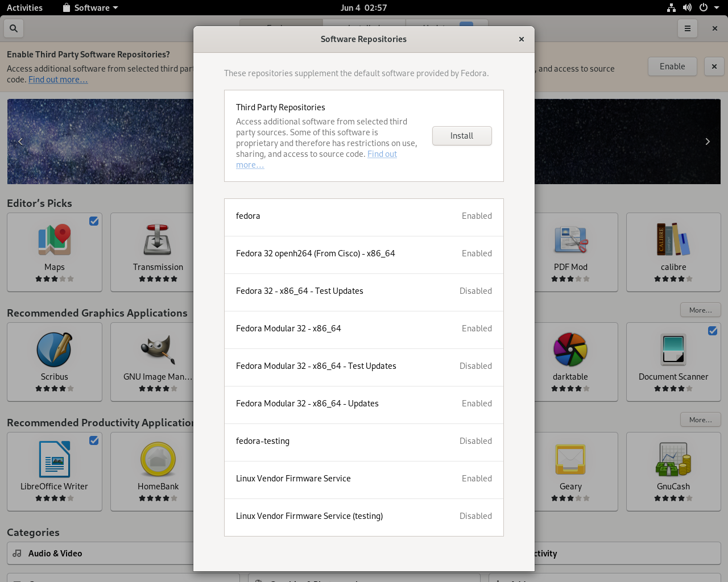Viewport: 728px width, 582px height.
Task: Install Third Party Repositories from dialog
Action: (x=462, y=136)
